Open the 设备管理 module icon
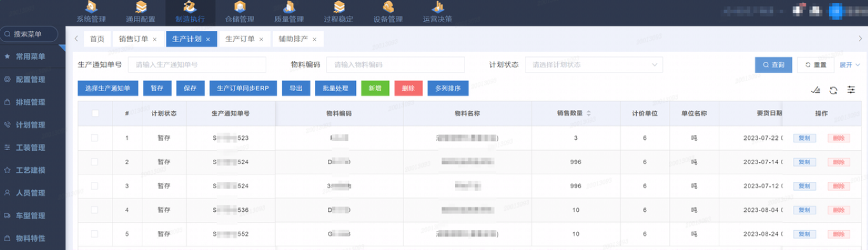Image resolution: width=868 pixels, height=250 pixels. pyautogui.click(x=388, y=6)
